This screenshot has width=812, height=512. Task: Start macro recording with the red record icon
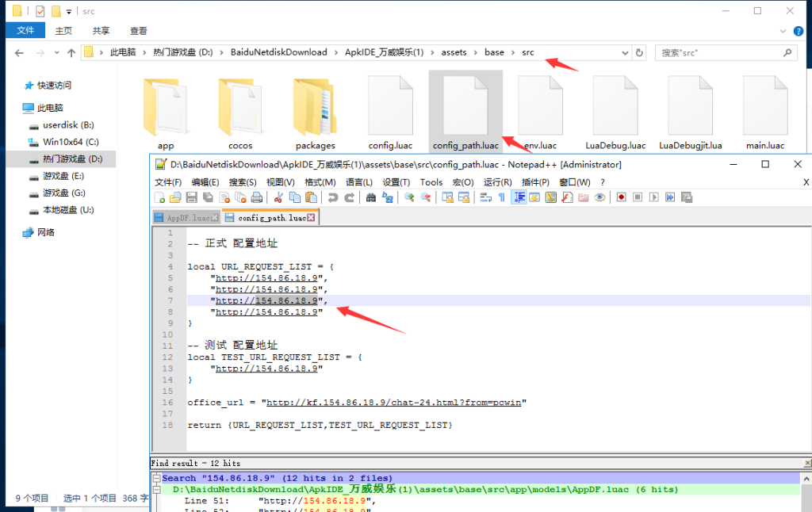[622, 197]
